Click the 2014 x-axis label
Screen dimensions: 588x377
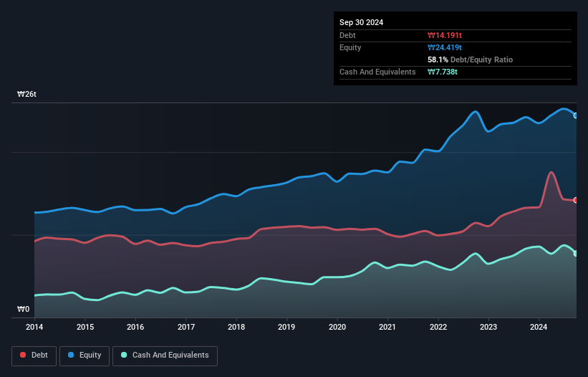34,327
